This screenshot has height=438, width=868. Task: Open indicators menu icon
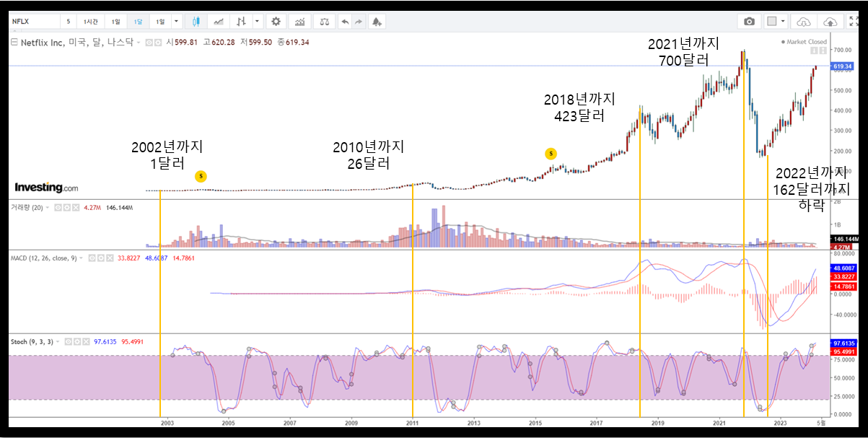299,22
